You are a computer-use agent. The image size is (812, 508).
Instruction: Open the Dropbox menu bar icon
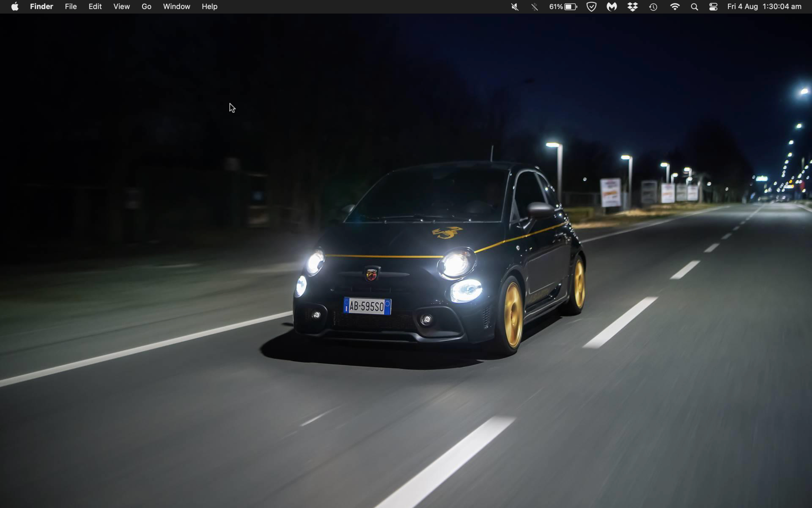click(x=633, y=7)
